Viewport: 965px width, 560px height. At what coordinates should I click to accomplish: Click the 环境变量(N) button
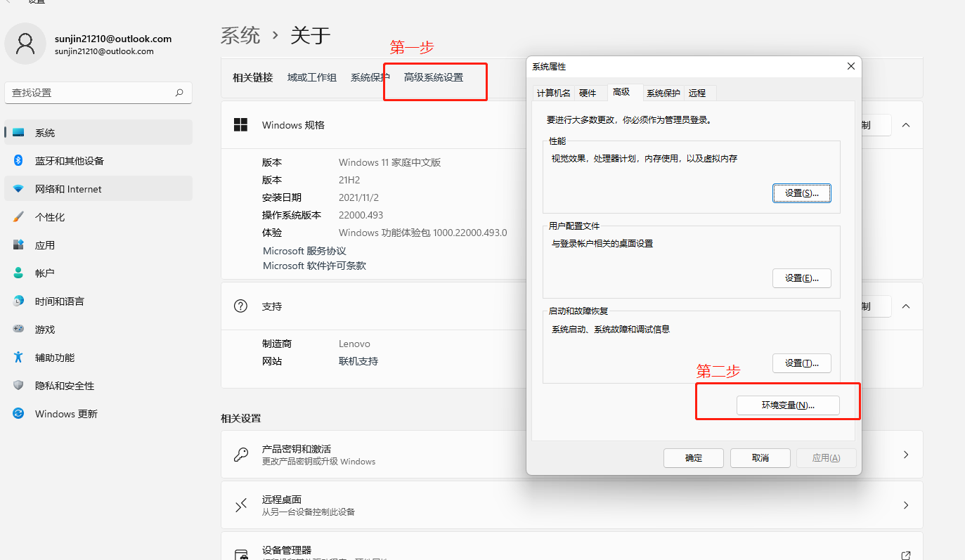[788, 405]
